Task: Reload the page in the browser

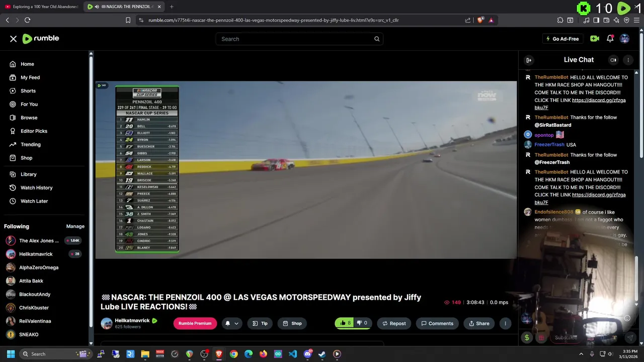Action: point(27,20)
